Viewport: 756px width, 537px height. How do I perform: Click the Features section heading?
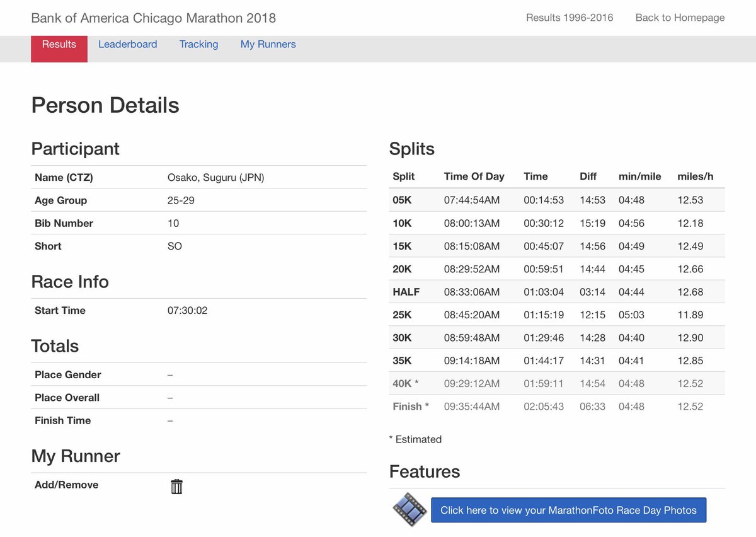425,471
